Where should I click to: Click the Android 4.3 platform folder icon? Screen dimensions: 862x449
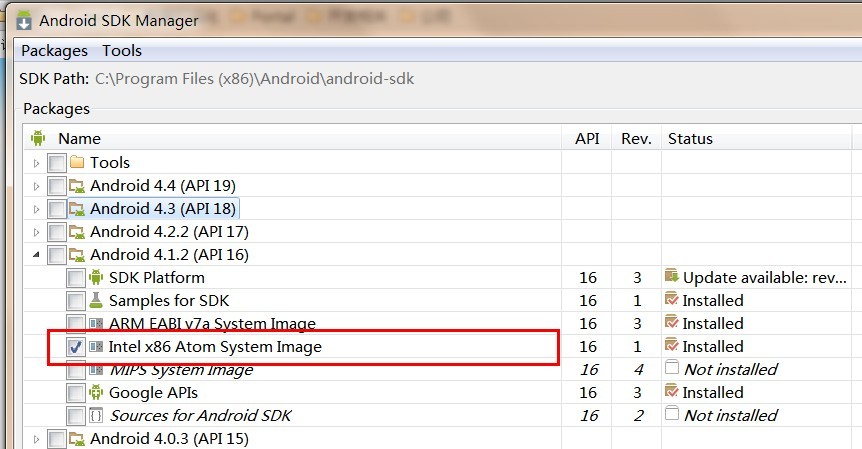77,209
